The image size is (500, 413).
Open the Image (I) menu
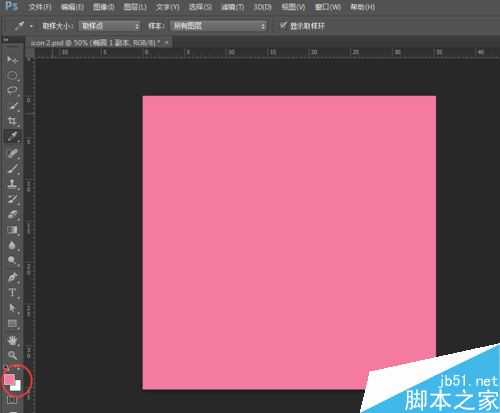pos(103,7)
